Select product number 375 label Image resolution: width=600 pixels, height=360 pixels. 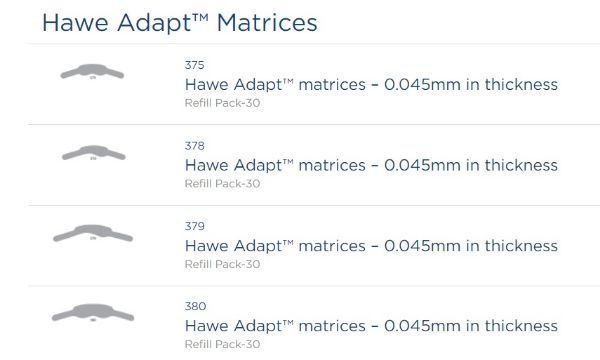point(194,65)
